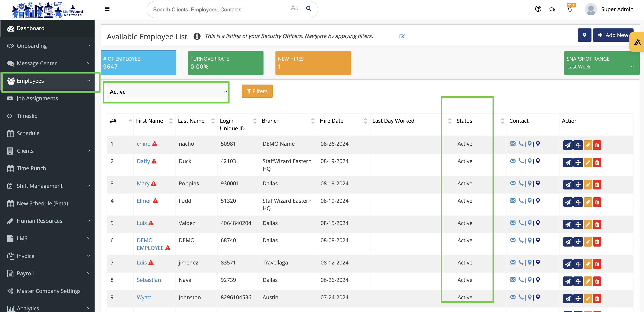
Task: Send message to Sebastian Nava
Action: point(568,281)
